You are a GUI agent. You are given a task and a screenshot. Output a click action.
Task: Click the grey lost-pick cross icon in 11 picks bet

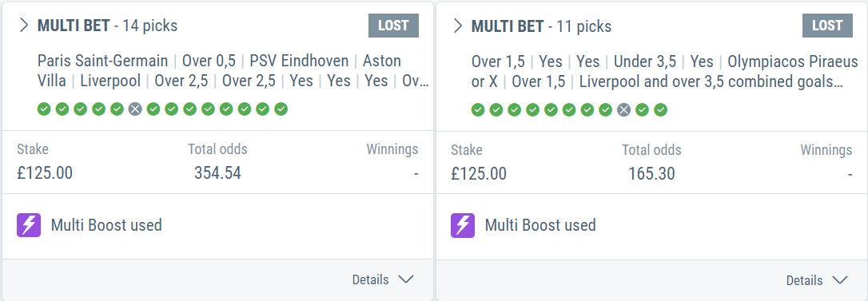(x=624, y=109)
